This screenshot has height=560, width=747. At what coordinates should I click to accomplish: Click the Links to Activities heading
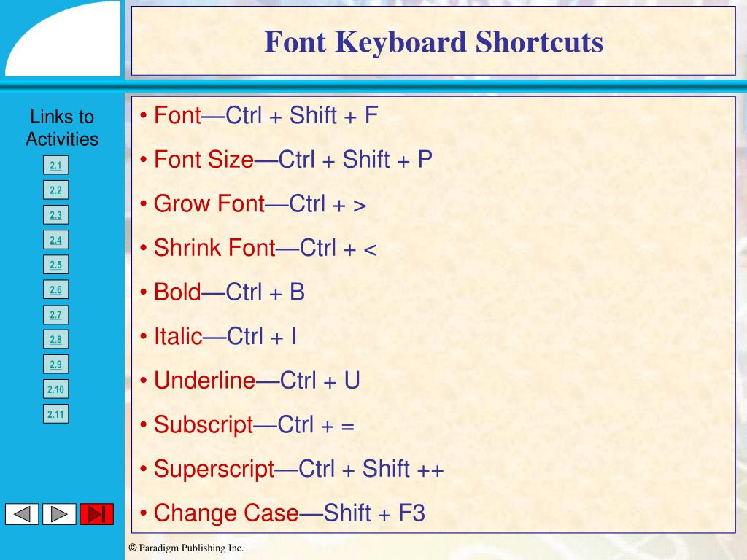tap(62, 128)
